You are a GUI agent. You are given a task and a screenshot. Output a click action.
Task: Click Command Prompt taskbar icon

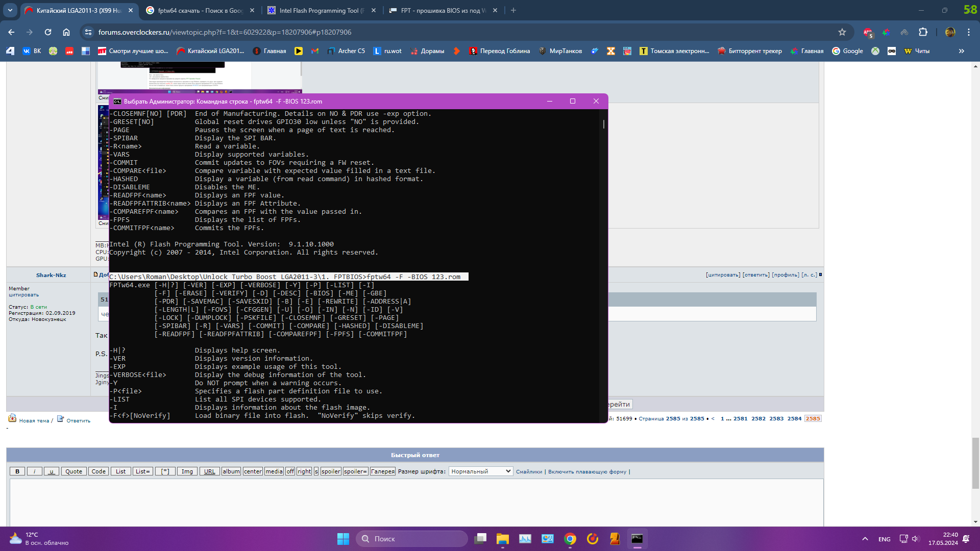[x=637, y=539]
